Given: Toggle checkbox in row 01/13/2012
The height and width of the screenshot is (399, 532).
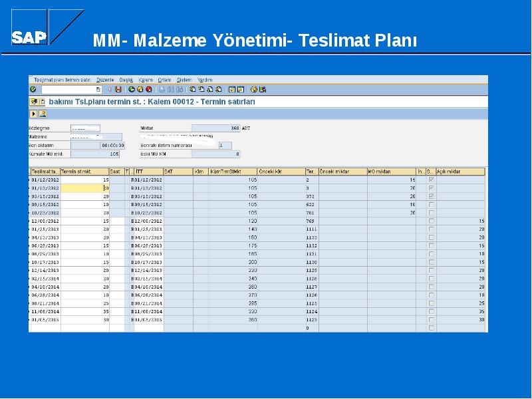Looking at the screenshot, I should click(431, 188).
